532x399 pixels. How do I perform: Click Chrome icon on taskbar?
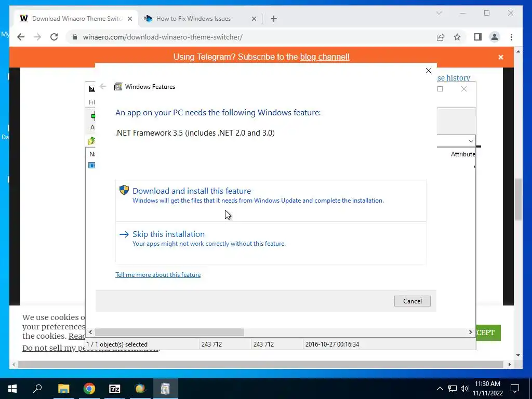(x=89, y=389)
